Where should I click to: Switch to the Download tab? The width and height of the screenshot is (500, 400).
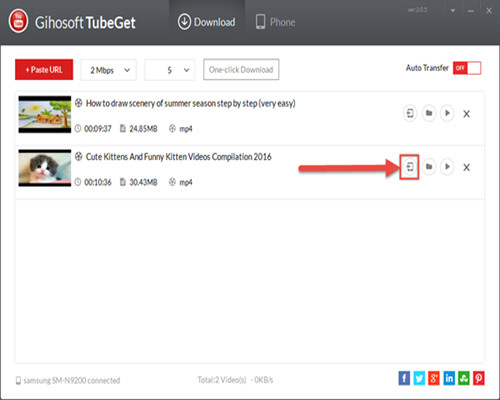pyautogui.click(x=207, y=22)
